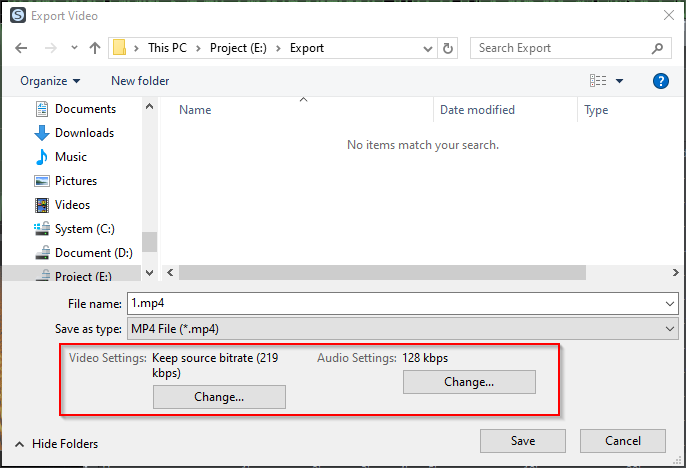Screen dimensions: 686x468
Task: Change the file view layout icon
Action: coord(598,80)
